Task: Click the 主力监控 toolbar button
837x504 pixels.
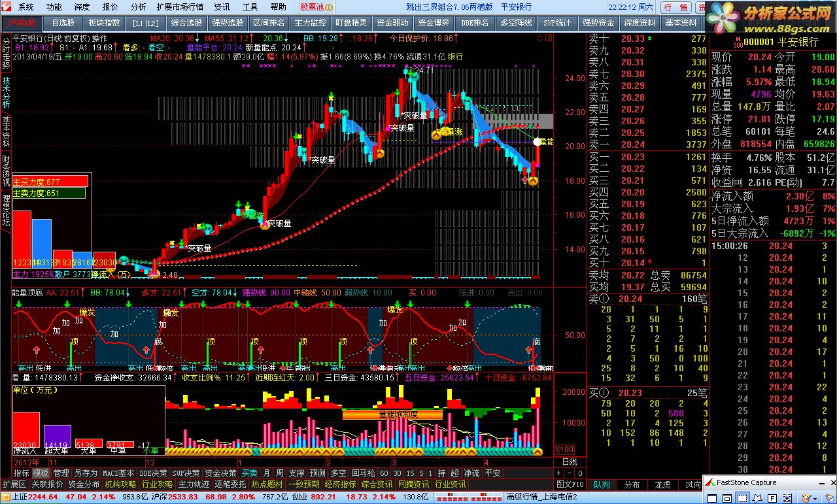Action: coord(310,22)
